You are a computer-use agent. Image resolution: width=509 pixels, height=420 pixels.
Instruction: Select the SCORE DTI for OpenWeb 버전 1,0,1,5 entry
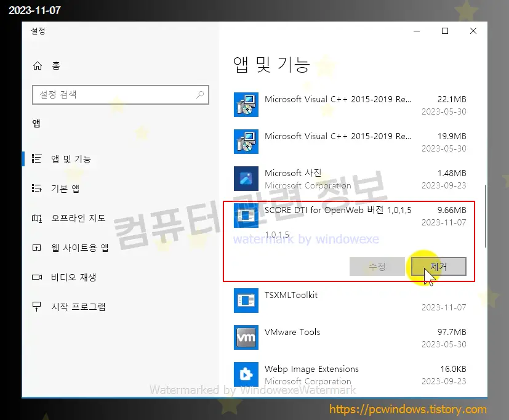click(338, 210)
